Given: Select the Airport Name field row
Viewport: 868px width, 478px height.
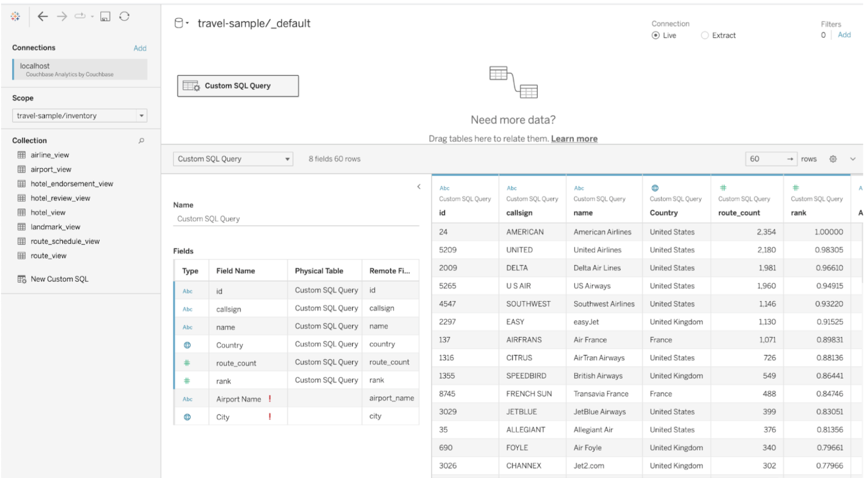Looking at the screenshot, I should (296, 399).
